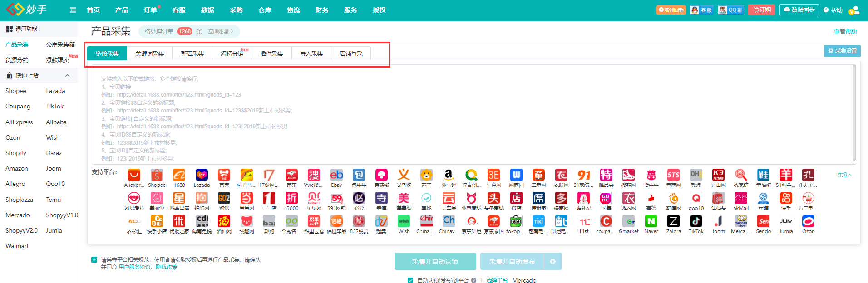Click the 采集并自动认领 button
Viewport: 868px width, 283px height.
click(435, 261)
